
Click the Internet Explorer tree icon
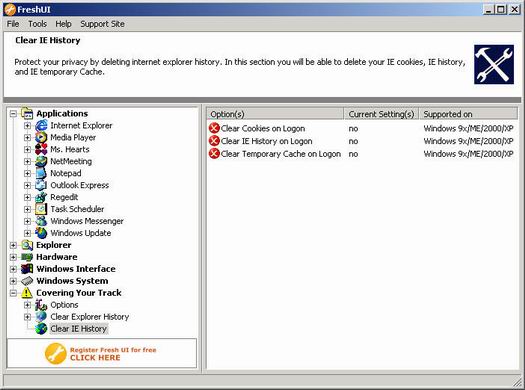pos(41,126)
